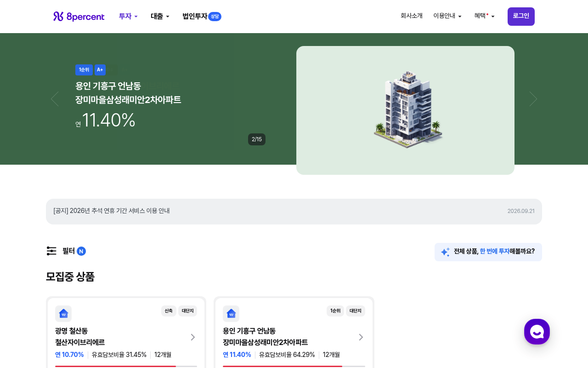Click the blue N badge beside 필터
This screenshot has height=368, width=588.
[x=81, y=251]
